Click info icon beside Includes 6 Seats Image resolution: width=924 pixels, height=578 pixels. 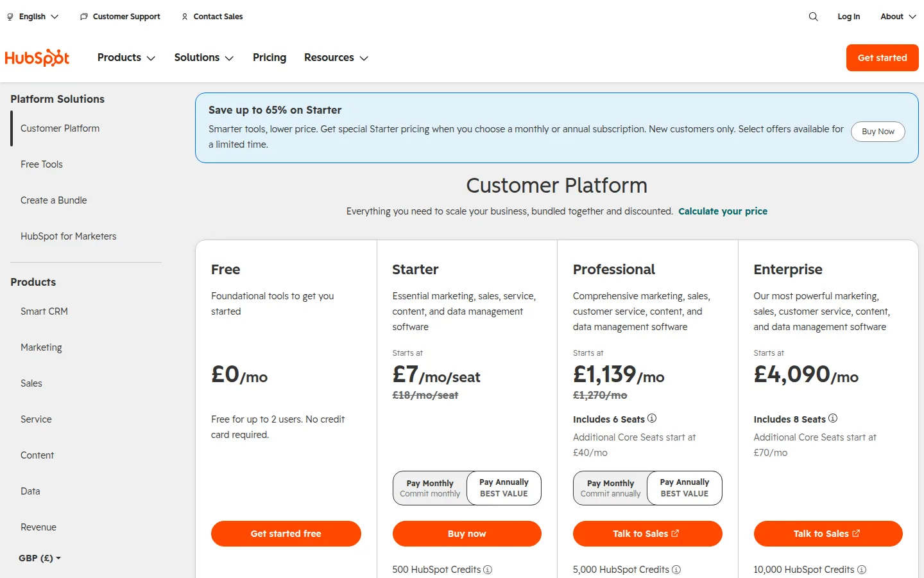tap(652, 418)
